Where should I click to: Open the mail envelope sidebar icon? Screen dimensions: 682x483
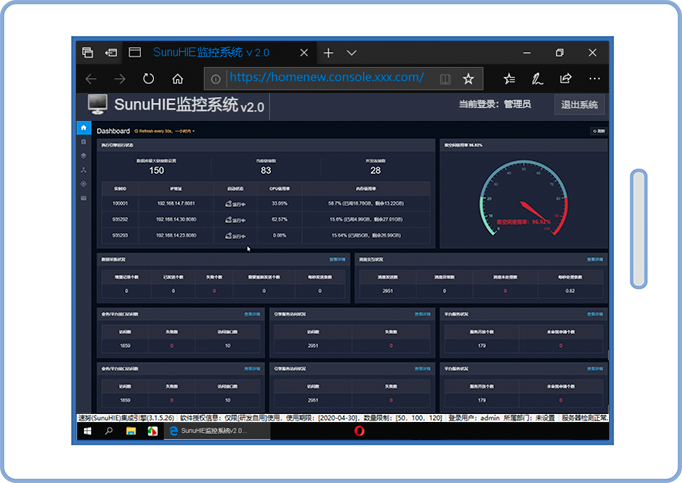(x=84, y=198)
